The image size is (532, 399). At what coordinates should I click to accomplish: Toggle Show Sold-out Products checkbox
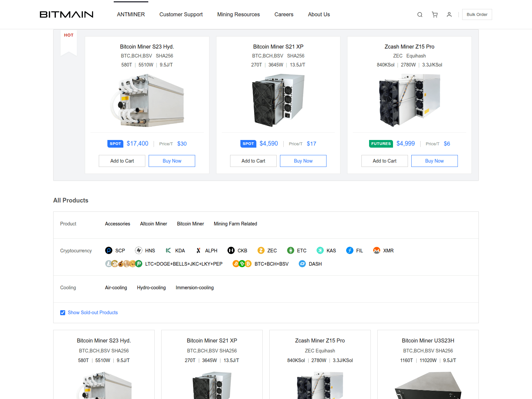click(x=63, y=313)
